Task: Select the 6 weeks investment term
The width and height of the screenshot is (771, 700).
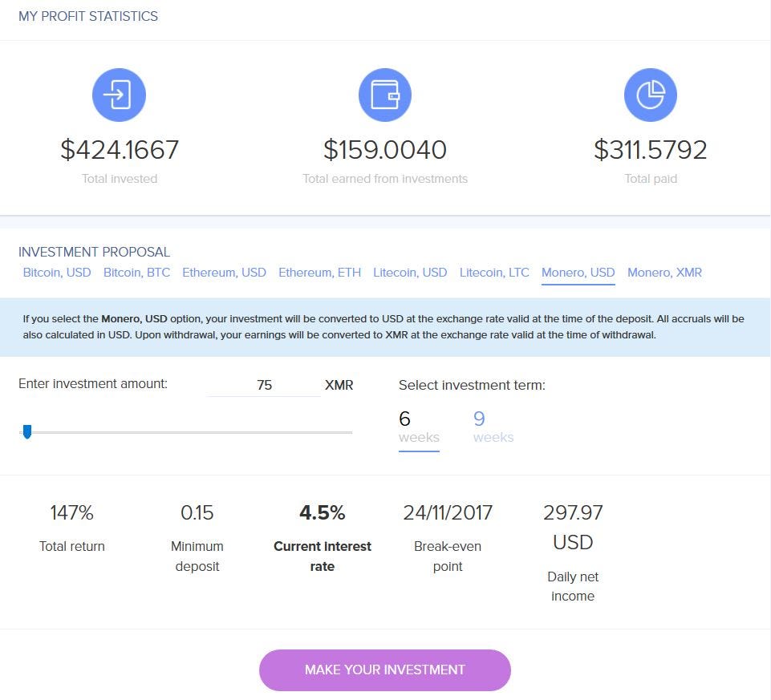Action: 419,426
